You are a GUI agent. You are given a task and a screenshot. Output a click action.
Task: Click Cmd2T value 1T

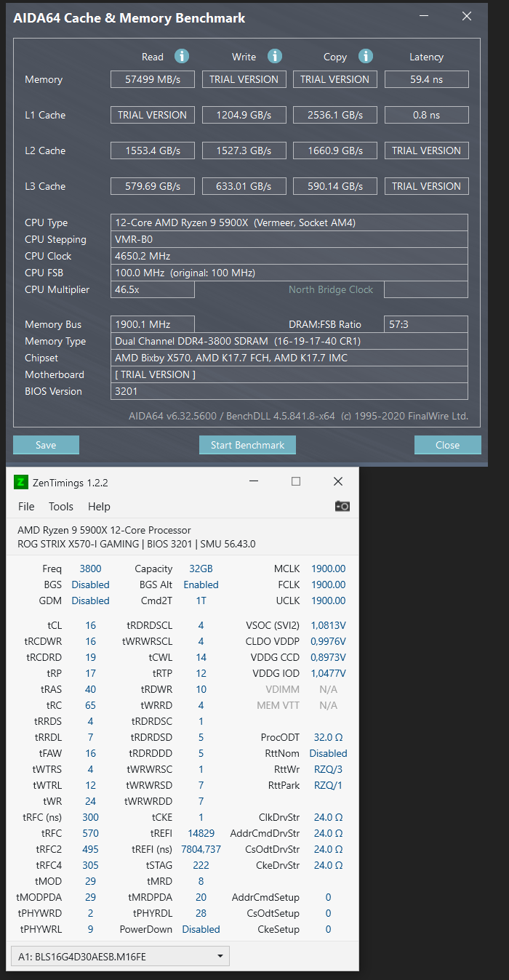coord(201,601)
